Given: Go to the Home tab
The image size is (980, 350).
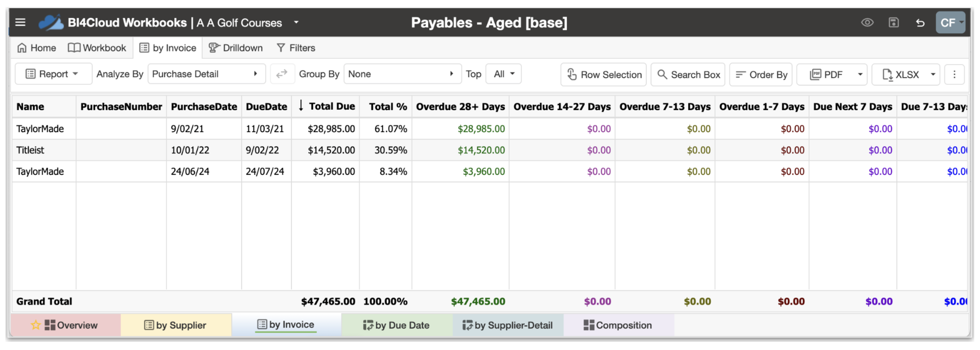Looking at the screenshot, I should point(37,48).
